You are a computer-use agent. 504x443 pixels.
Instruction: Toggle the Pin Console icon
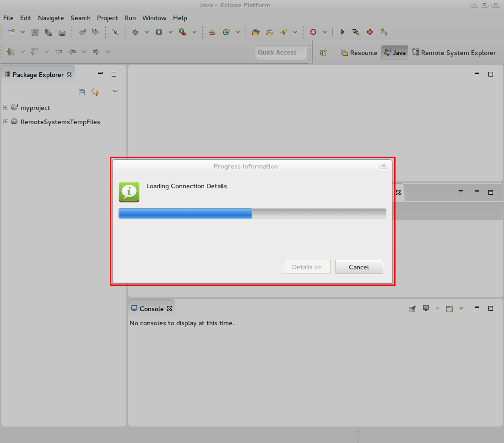[412, 308]
